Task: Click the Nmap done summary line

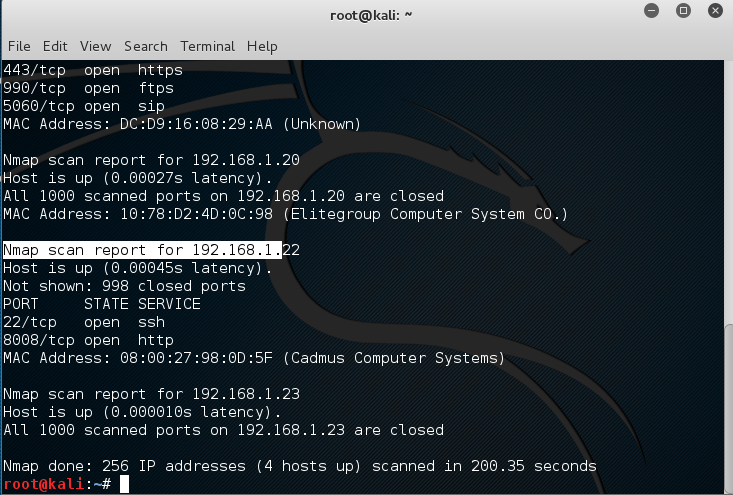Action: pyautogui.click(x=300, y=466)
